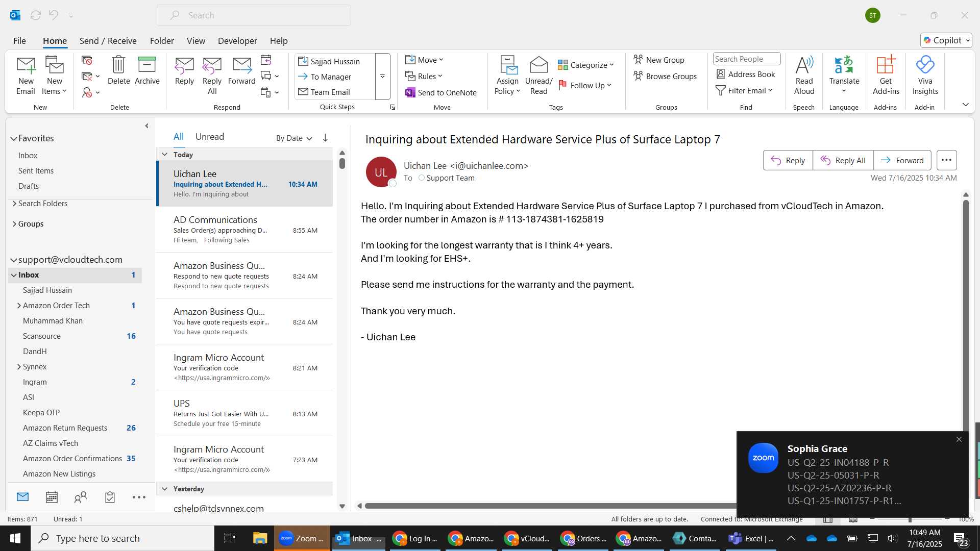Open Assign Policy in Tags group
The image size is (980, 551).
tap(507, 76)
